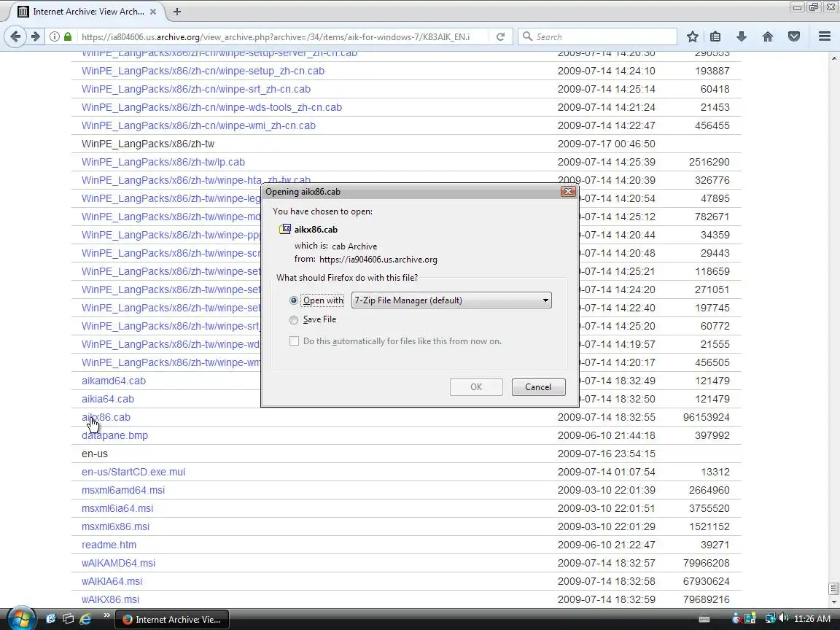Viewport: 840px width, 630px height.
Task: Open winpe-wmi_zh-cn.cab link
Action: coord(199,125)
